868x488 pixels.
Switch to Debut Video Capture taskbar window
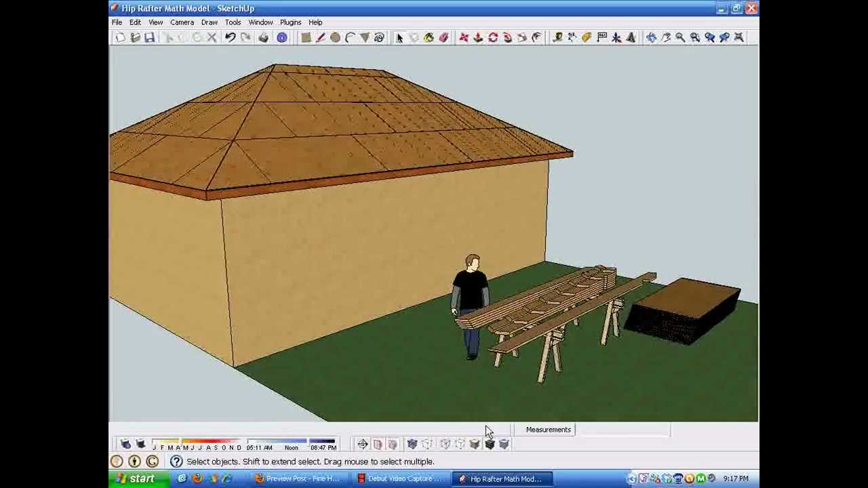pyautogui.click(x=400, y=479)
